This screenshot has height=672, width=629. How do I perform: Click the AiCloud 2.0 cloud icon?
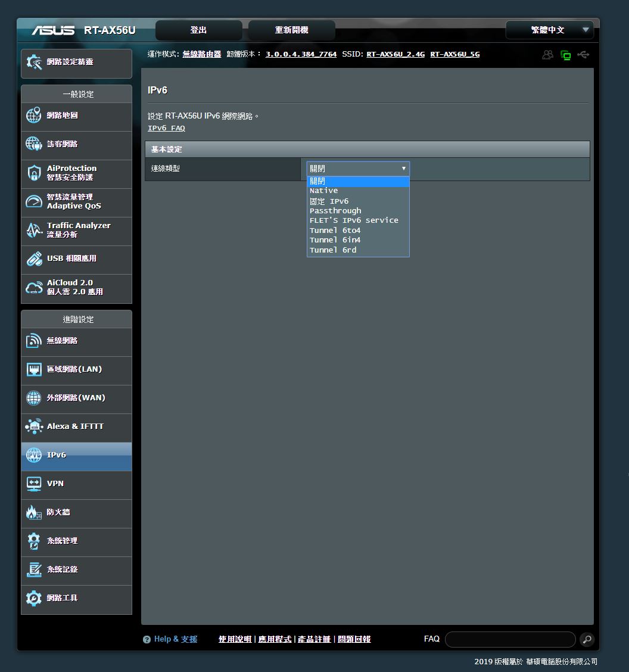point(34,288)
